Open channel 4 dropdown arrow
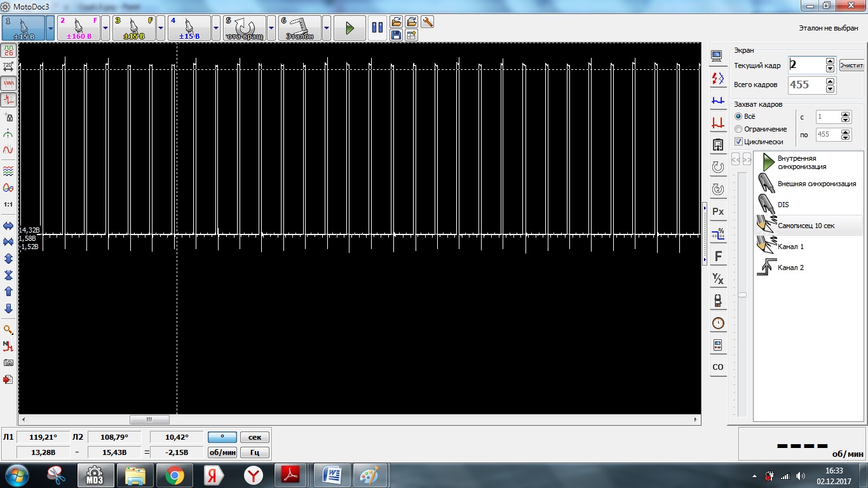The height and width of the screenshot is (488, 868). (x=216, y=28)
